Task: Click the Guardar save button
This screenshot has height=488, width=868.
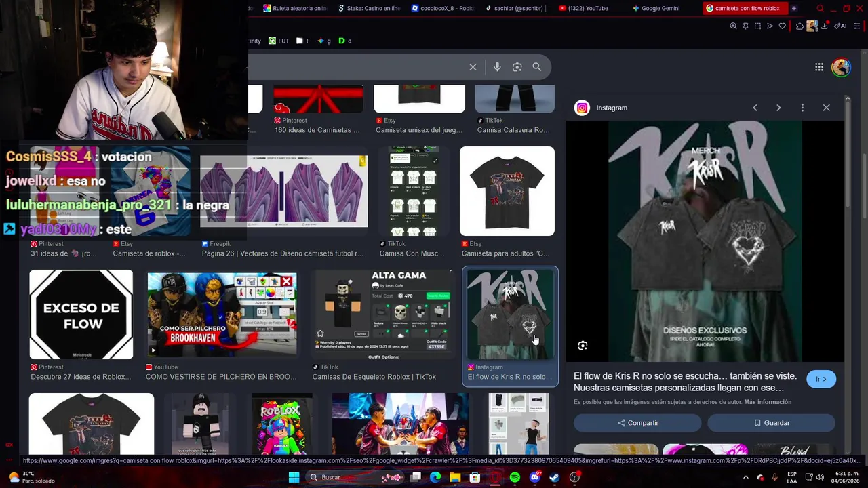Action: [x=771, y=423]
